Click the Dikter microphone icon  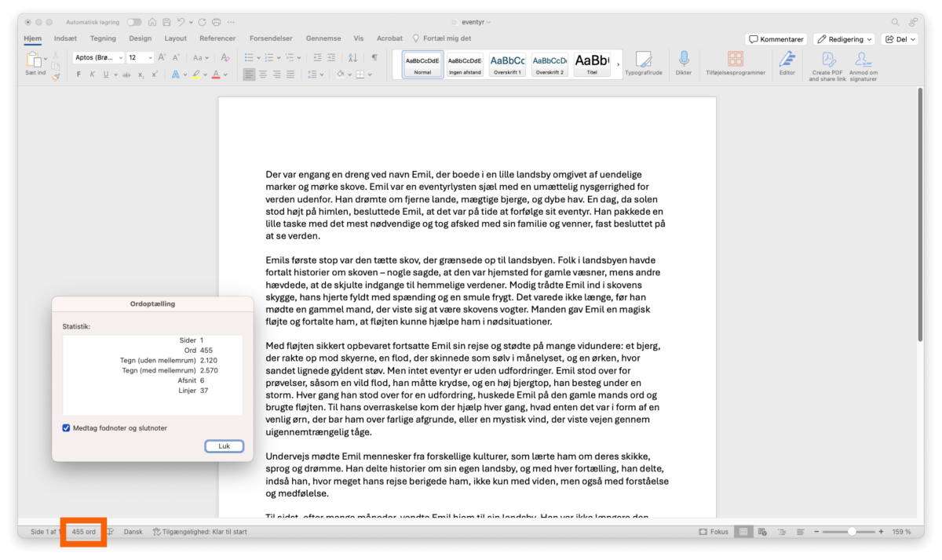(x=684, y=60)
